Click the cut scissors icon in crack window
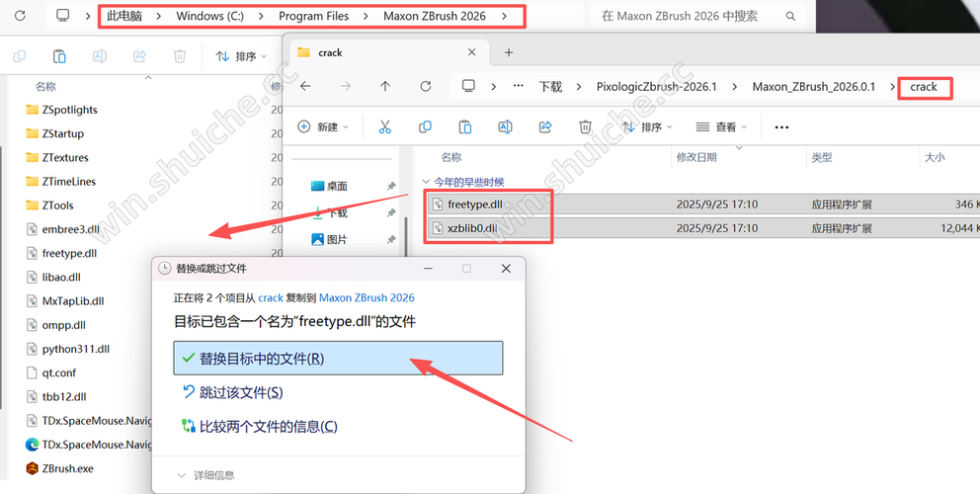This screenshot has height=494, width=980. [385, 127]
